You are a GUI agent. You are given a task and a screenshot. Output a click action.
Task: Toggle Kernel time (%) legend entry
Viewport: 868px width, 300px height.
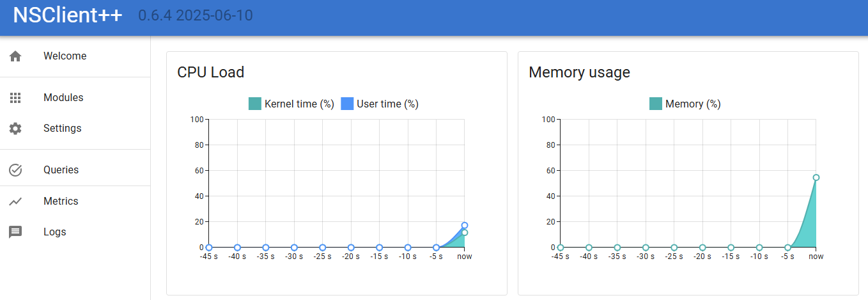tap(291, 104)
